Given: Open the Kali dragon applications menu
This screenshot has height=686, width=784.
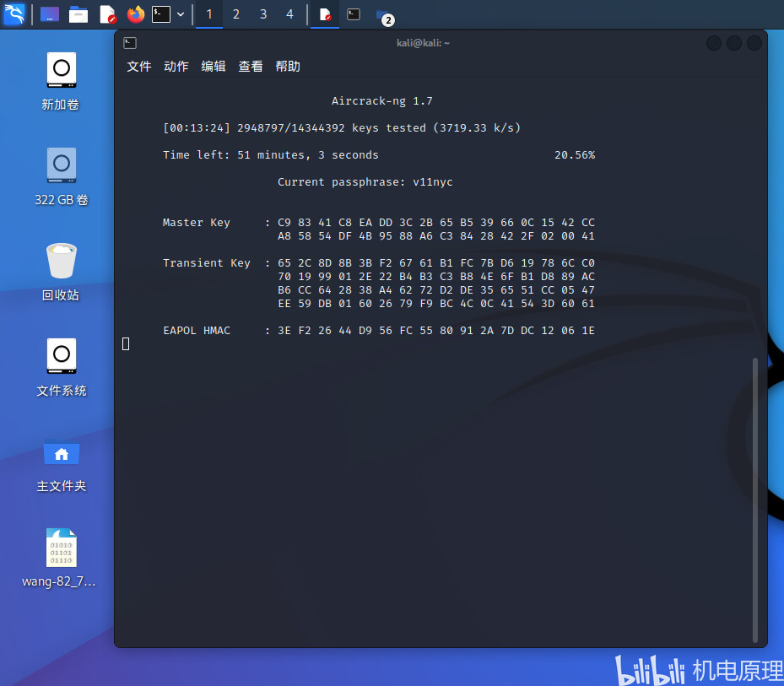Looking at the screenshot, I should tap(14, 14).
